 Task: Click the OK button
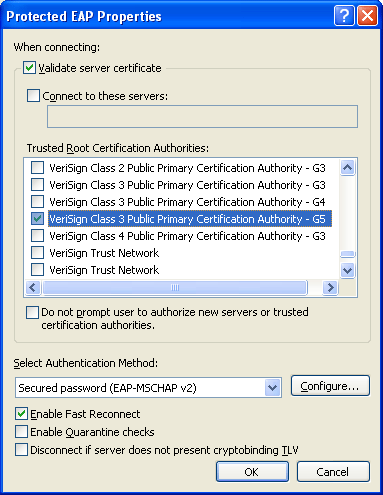252,472
